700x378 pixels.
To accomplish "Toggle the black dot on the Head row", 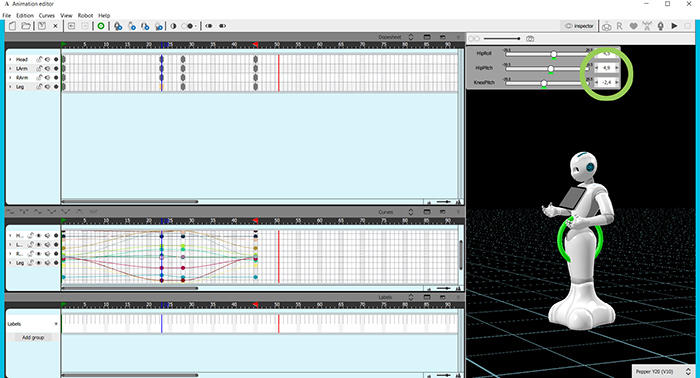I will click(x=56, y=59).
